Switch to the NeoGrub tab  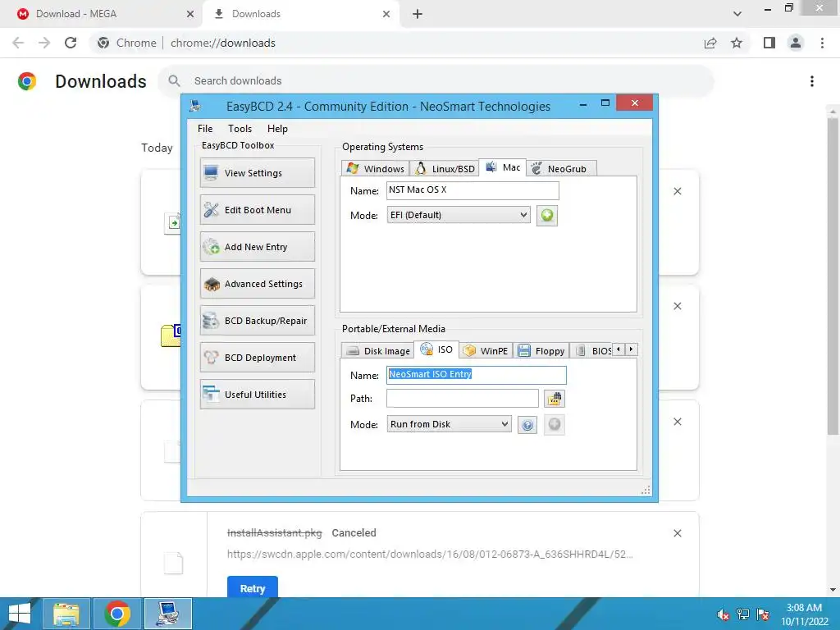(x=561, y=168)
